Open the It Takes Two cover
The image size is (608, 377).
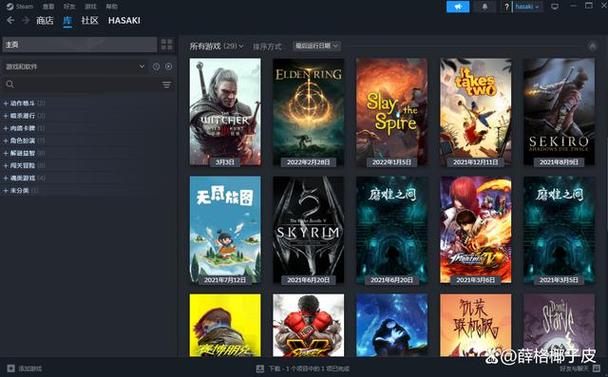point(476,112)
